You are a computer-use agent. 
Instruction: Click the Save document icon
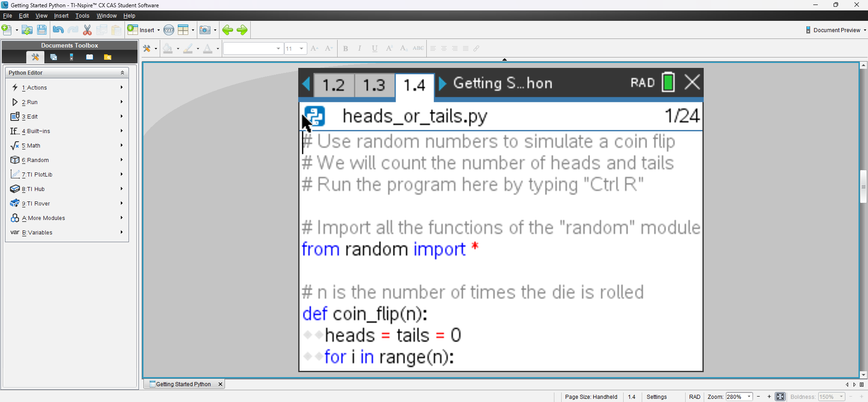tap(42, 30)
